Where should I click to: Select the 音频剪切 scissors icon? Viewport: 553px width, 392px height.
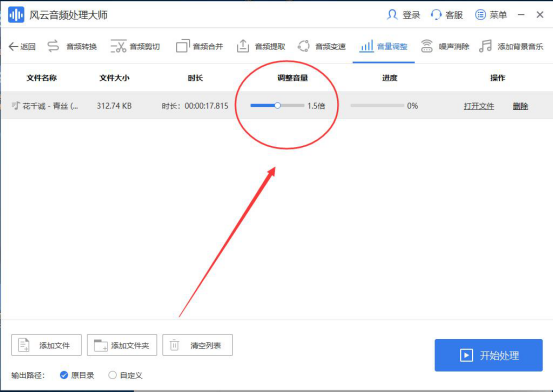click(118, 46)
